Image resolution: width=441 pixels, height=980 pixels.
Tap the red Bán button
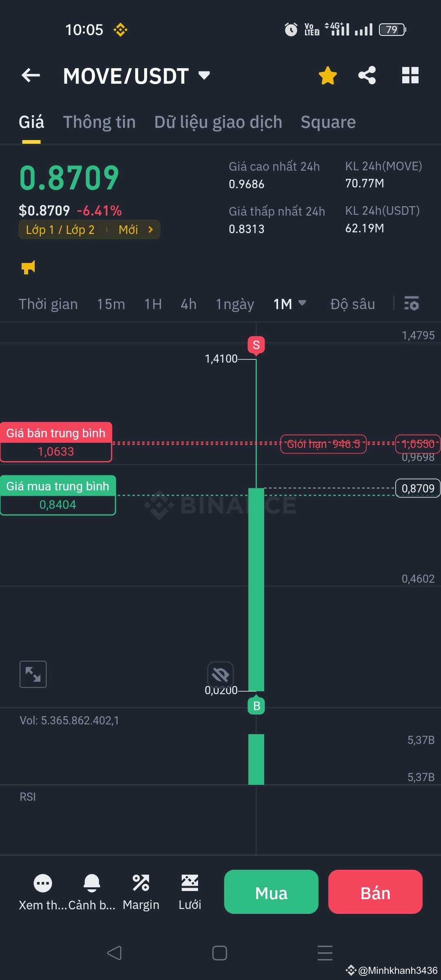point(375,892)
